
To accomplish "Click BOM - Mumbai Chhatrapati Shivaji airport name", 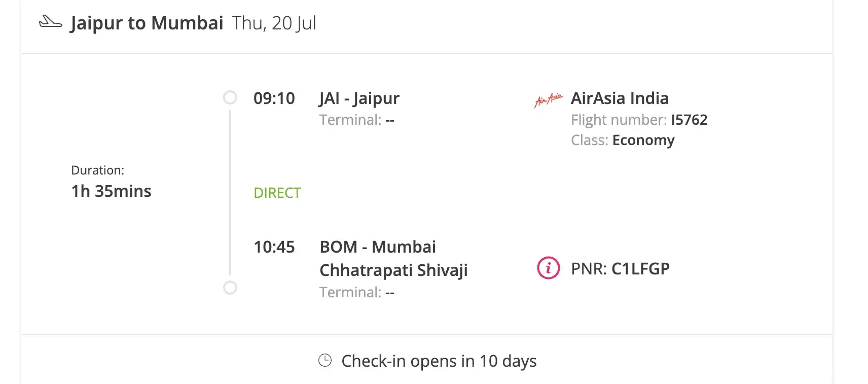I will [x=393, y=258].
